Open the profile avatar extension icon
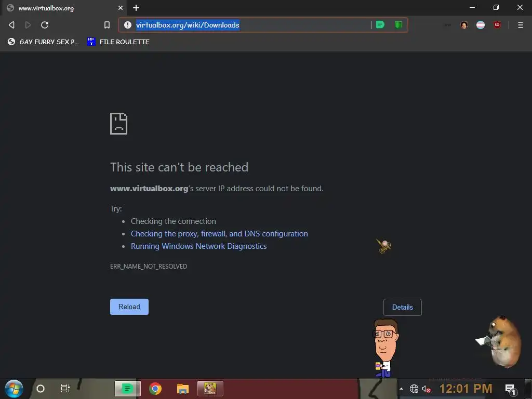This screenshot has height=399, width=532. point(464,25)
